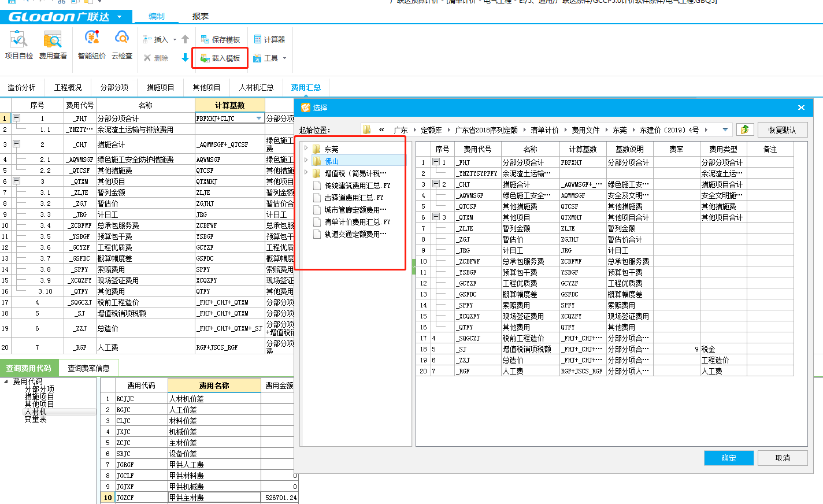Open the 工程概况 tab

68,87
